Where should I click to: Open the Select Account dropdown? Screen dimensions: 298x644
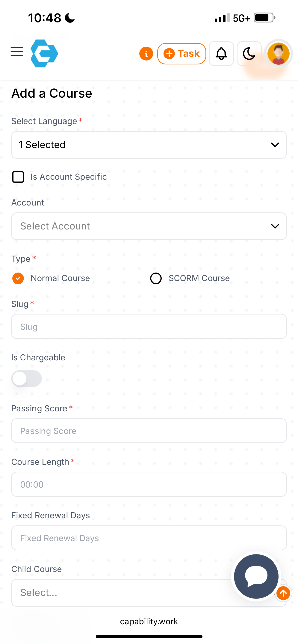[149, 226]
